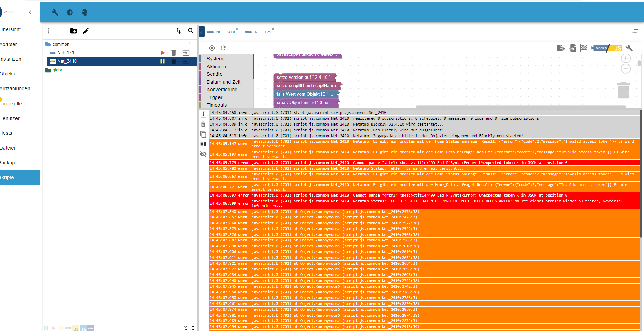Toggle the theme brightness icon in top bar
The image size is (644, 331).
[70, 12]
